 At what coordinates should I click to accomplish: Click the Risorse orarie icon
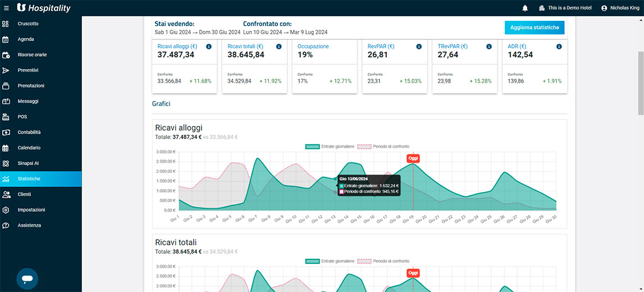click(x=6, y=55)
